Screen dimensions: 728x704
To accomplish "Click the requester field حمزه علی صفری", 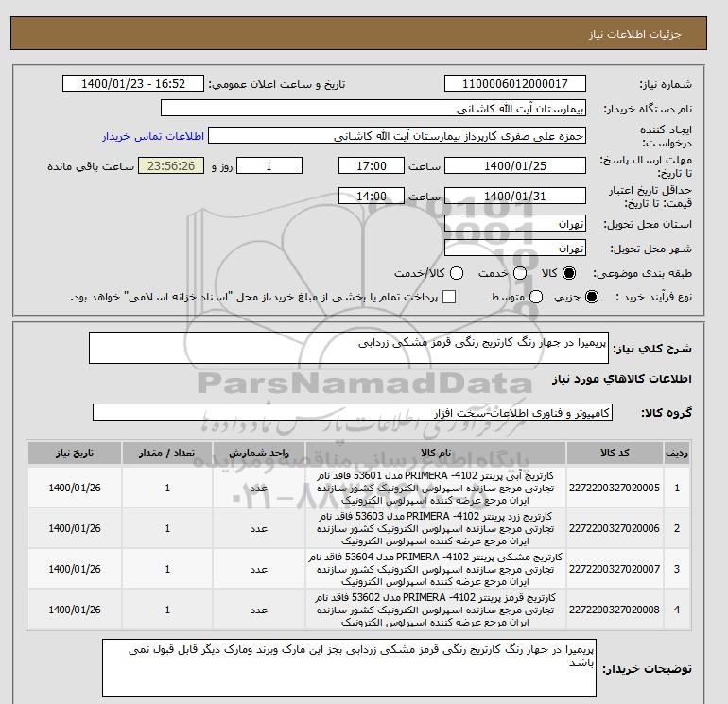I will (x=397, y=136).
